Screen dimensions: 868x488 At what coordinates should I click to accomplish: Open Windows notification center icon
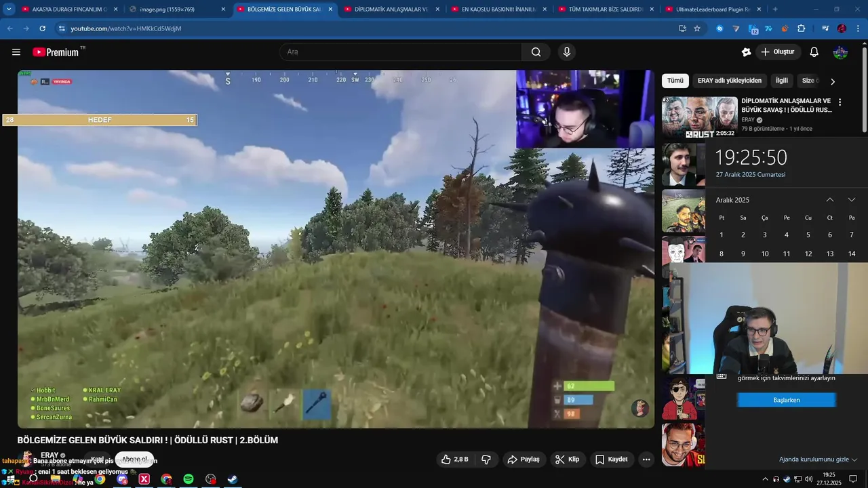[853, 479]
